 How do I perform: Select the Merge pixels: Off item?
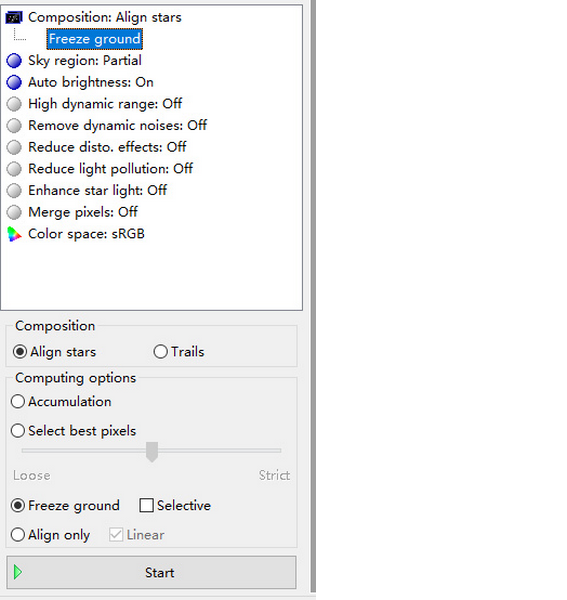(x=83, y=212)
